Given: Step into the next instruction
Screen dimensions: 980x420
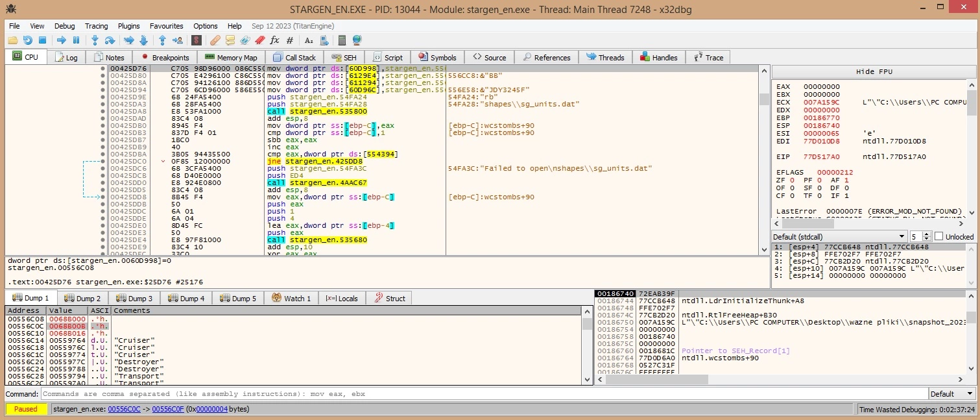Looking at the screenshot, I should [95, 40].
